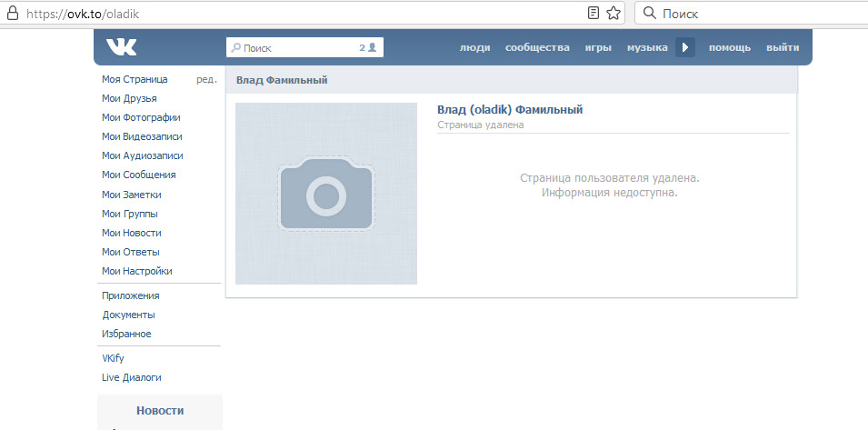Image resolution: width=868 pixels, height=430 pixels.
Task: Click ред. next to Моя Страница
Action: point(206,80)
